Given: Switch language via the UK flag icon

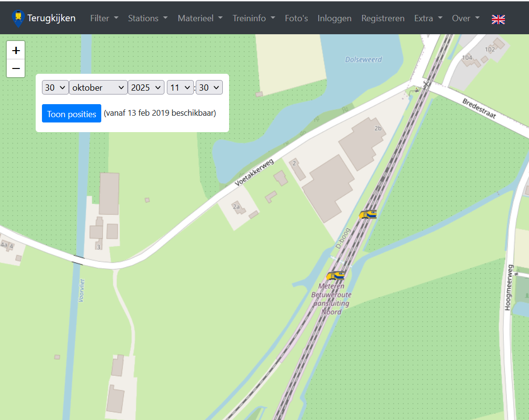Looking at the screenshot, I should click(x=498, y=19).
